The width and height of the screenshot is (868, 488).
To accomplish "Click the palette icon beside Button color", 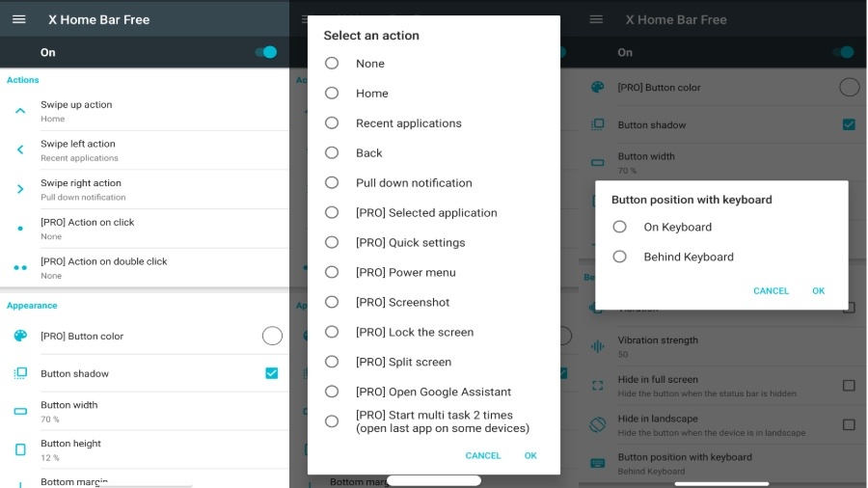I will tap(20, 336).
